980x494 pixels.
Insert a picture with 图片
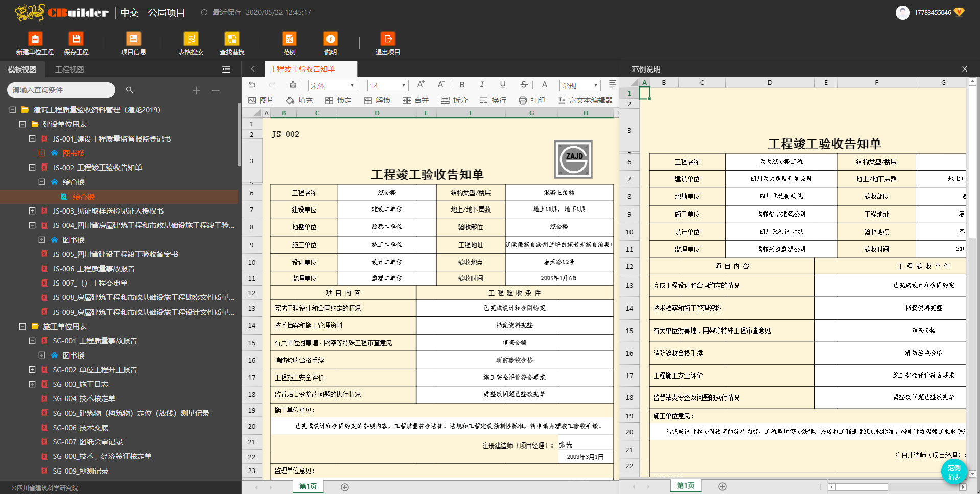[261, 100]
